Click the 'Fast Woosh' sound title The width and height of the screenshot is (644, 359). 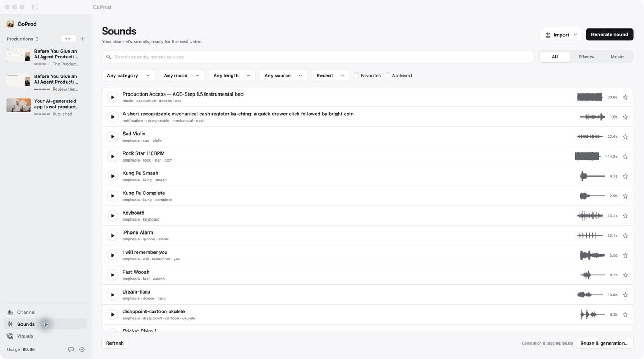pos(136,272)
